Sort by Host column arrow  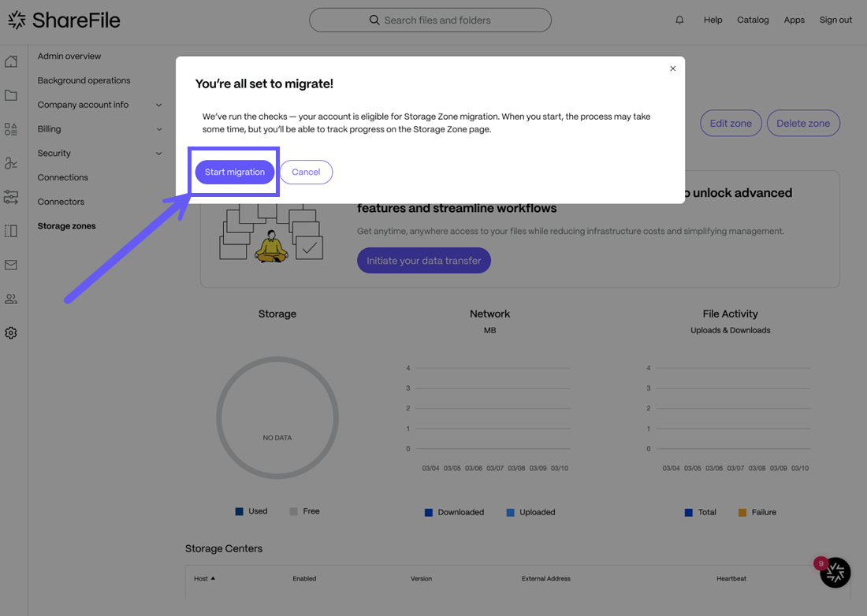(x=213, y=578)
